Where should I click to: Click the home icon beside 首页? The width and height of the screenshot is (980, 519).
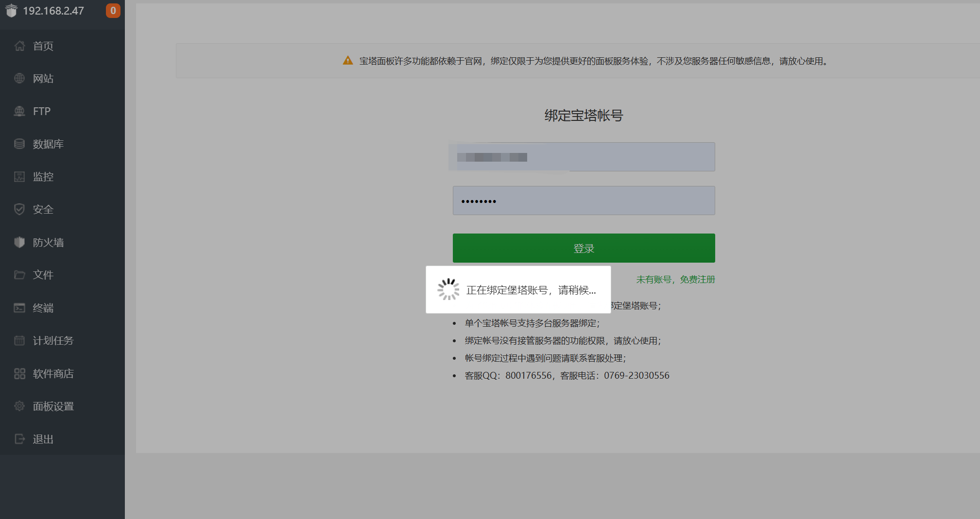click(19, 46)
